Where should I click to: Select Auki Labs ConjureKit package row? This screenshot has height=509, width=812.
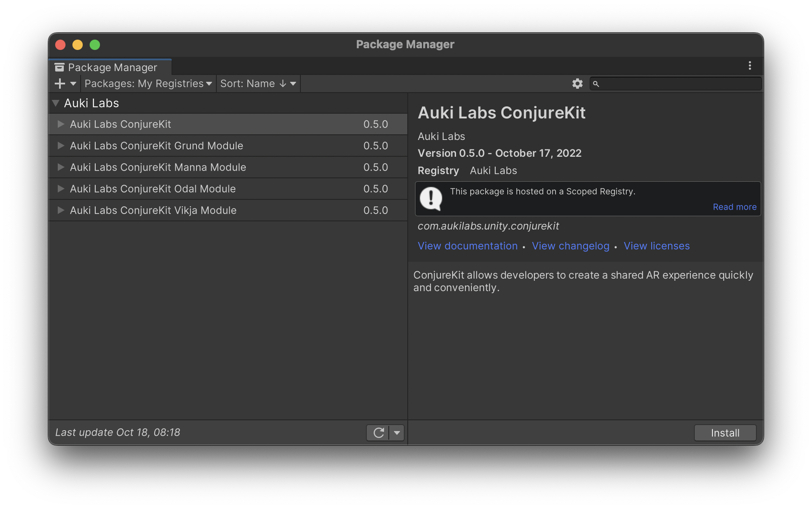click(228, 124)
